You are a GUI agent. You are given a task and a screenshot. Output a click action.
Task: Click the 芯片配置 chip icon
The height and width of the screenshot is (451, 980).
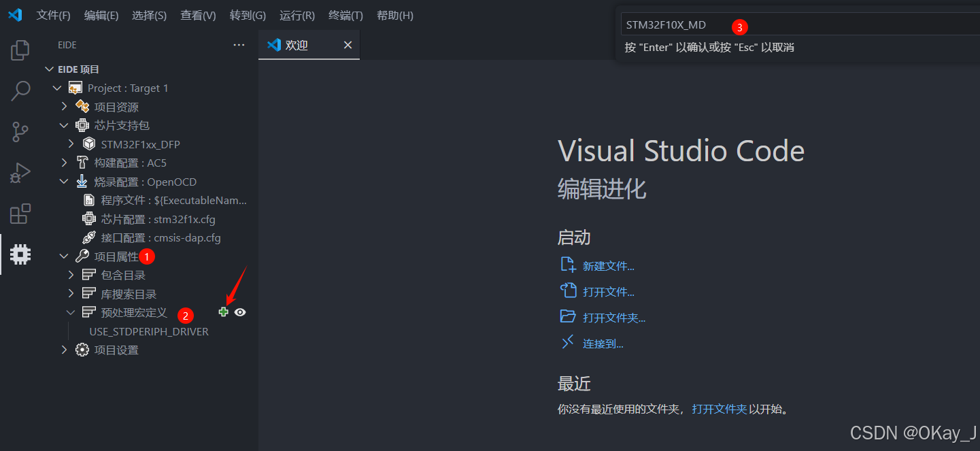click(89, 219)
